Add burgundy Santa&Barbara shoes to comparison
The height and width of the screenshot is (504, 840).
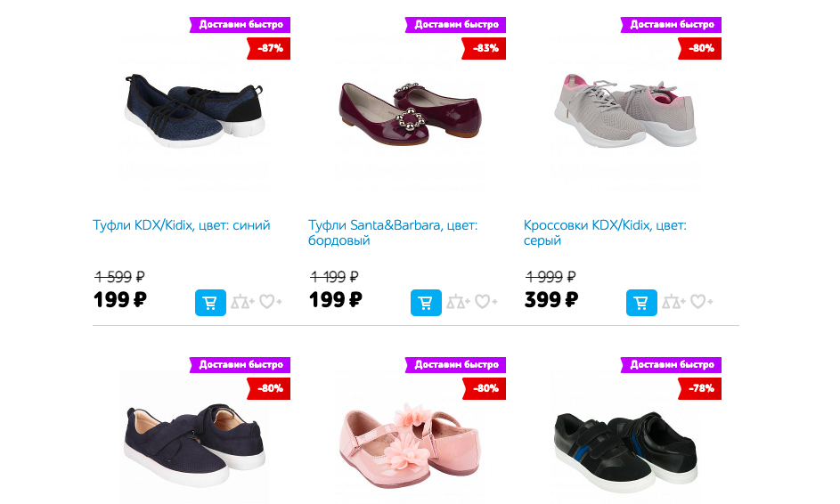point(458,302)
